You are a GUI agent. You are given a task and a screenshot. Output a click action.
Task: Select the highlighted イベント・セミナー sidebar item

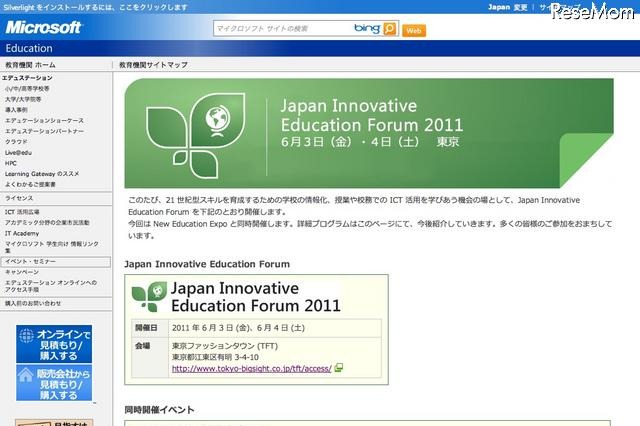[x=56, y=262]
